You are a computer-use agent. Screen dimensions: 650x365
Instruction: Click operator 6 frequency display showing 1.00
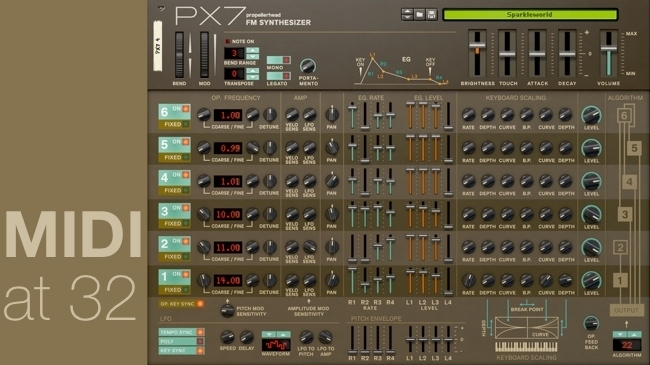(x=228, y=115)
